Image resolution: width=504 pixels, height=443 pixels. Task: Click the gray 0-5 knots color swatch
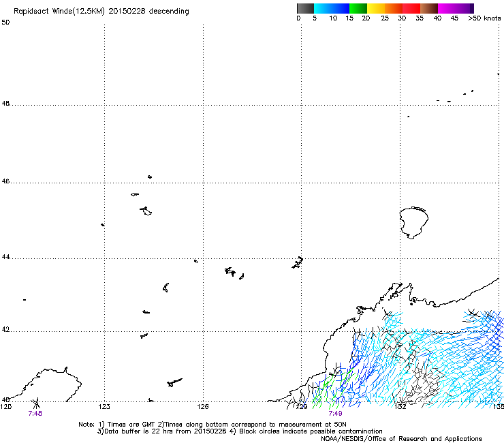pos(305,8)
